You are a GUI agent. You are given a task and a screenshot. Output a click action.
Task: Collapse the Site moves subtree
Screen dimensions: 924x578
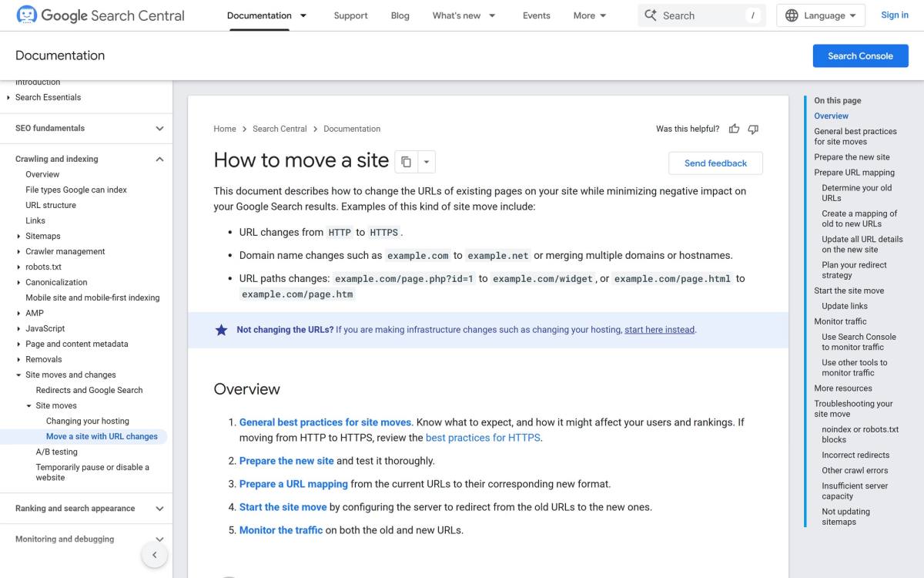[x=28, y=405]
